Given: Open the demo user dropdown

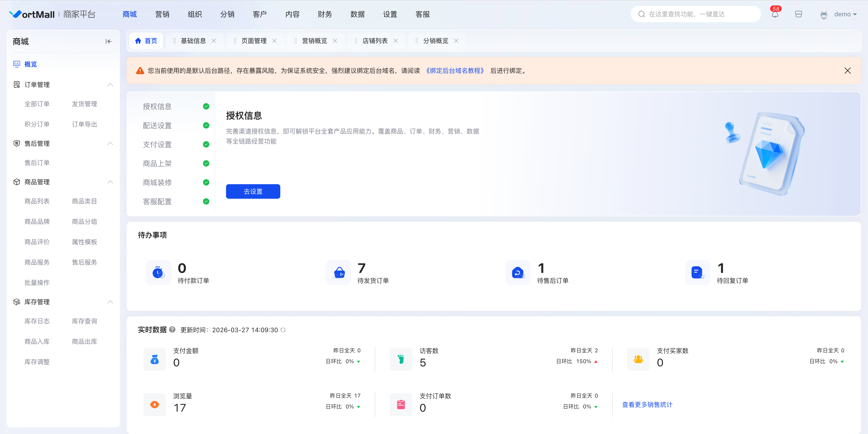Looking at the screenshot, I should click(839, 14).
